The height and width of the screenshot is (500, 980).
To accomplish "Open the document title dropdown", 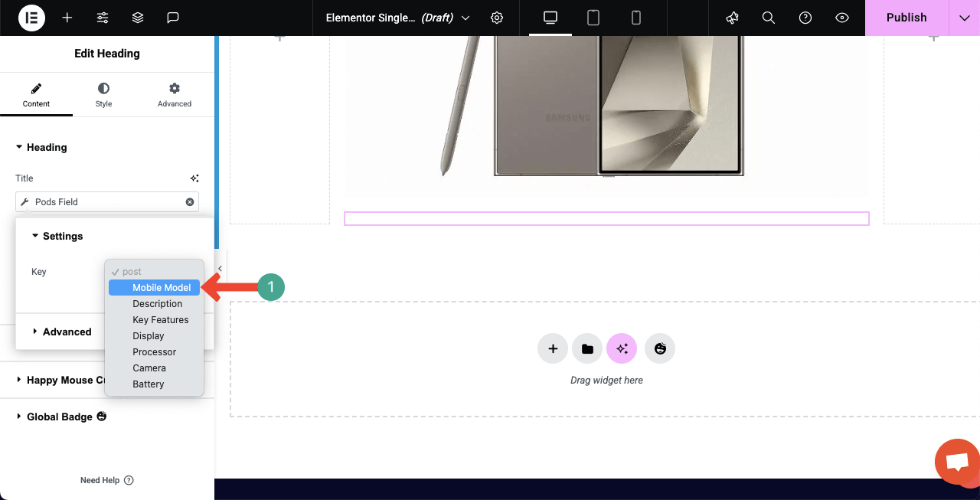I will click(x=397, y=18).
